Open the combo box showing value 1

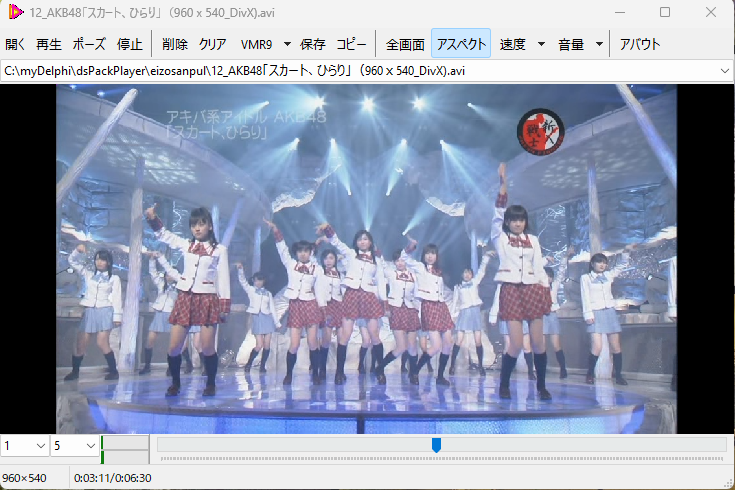[x=40, y=445]
